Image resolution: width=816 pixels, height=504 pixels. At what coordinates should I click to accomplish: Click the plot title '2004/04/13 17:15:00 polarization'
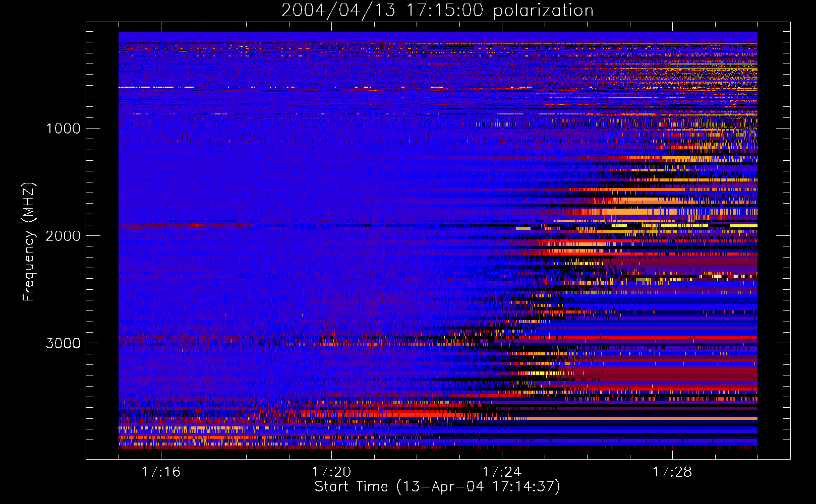437,10
